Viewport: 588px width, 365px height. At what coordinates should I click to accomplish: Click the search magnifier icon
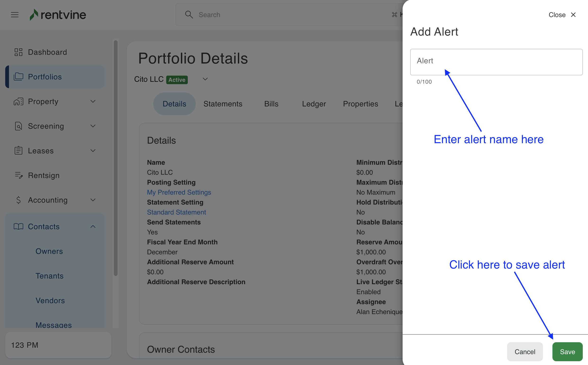[x=189, y=15]
